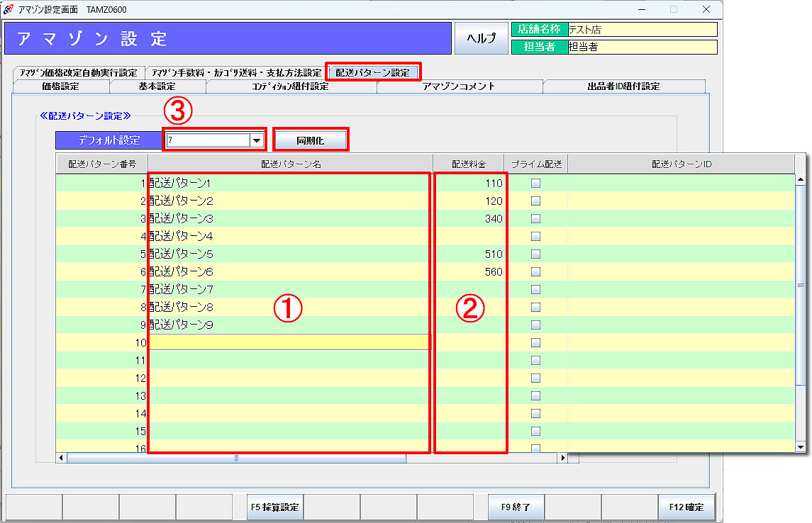812x523 pixels.
Task: Open コンディション紐付設定 tab
Action: click(x=291, y=86)
